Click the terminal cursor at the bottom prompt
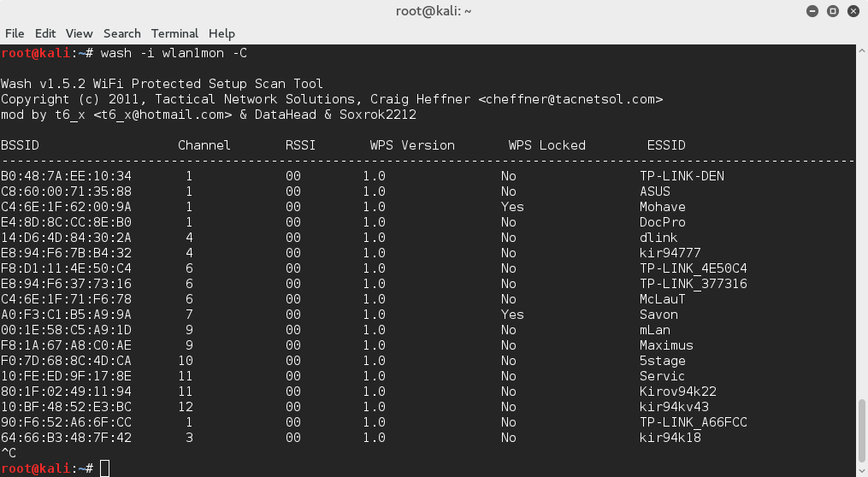Screen dimensions: 868x477 [104, 468]
